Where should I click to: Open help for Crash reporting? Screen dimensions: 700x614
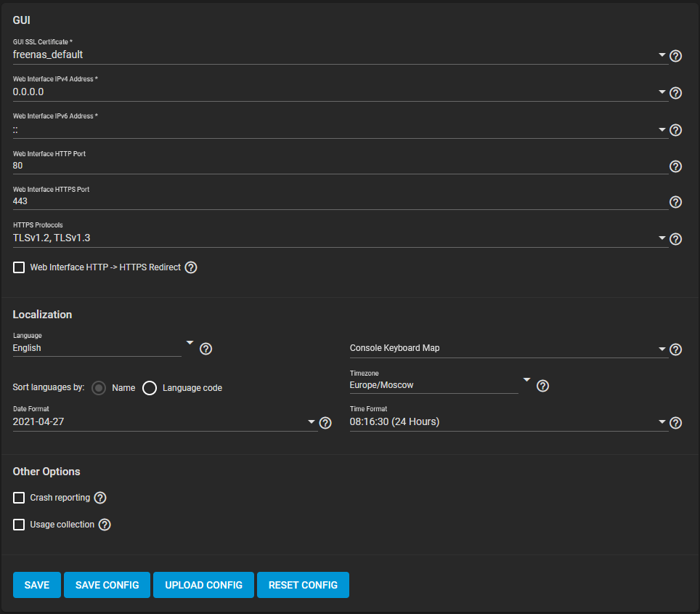100,498
